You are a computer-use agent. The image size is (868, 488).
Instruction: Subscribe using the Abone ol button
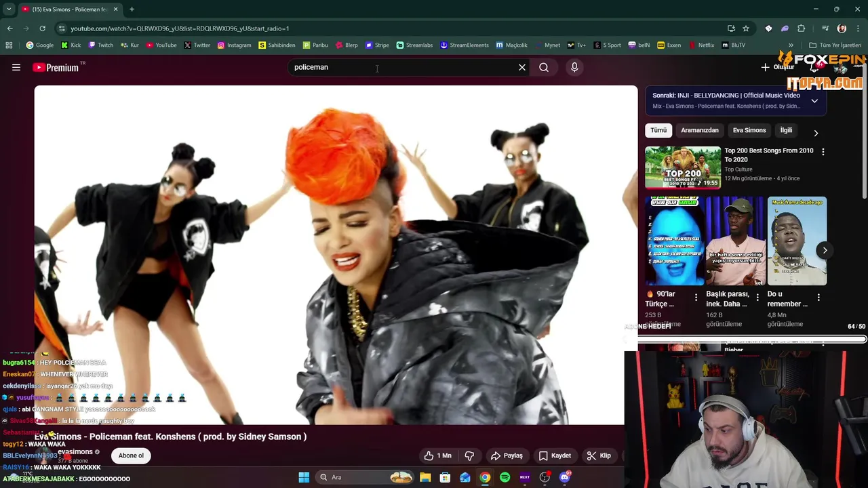[x=131, y=455]
